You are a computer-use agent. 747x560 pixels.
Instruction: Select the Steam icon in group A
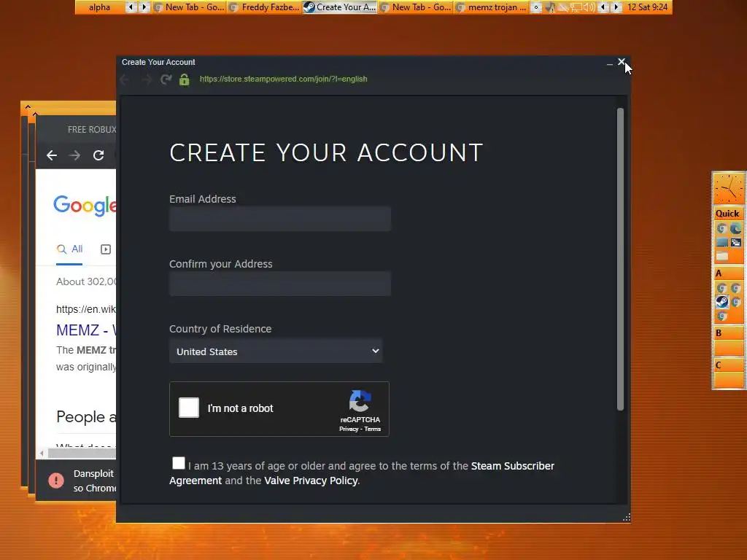(721, 302)
